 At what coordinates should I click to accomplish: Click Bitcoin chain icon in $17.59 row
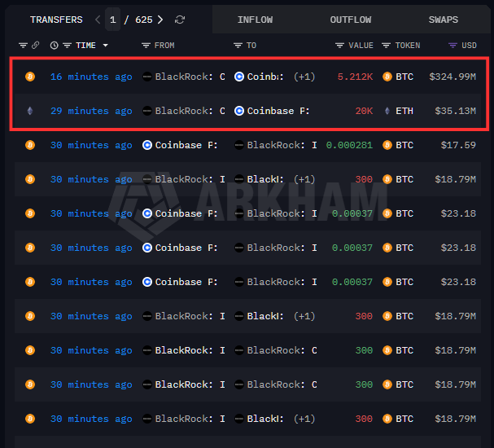(30, 145)
